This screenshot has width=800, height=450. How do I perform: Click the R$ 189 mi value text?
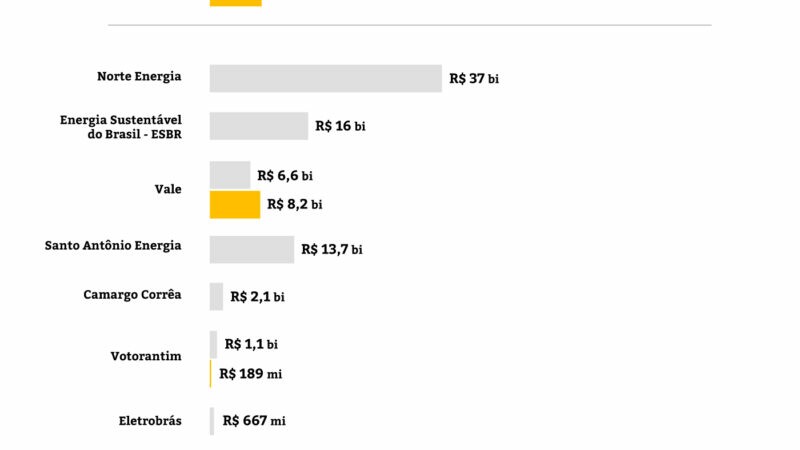pos(251,374)
